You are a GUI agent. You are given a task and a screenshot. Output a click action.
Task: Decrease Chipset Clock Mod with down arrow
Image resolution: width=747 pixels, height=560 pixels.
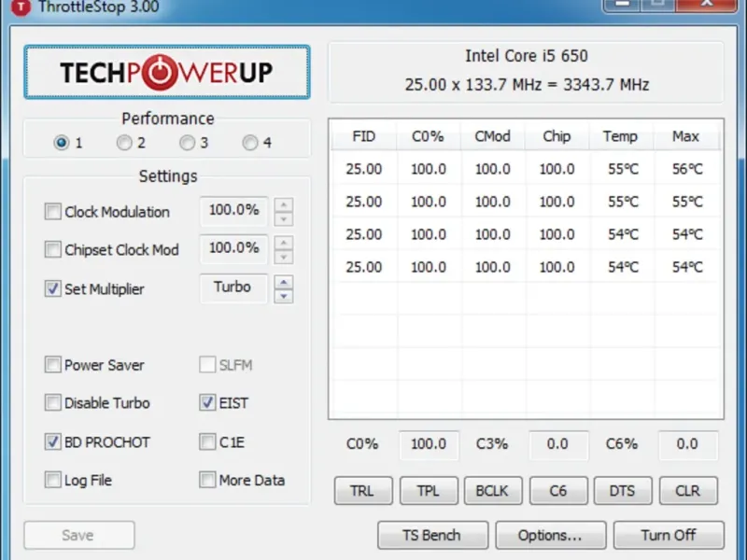[284, 258]
